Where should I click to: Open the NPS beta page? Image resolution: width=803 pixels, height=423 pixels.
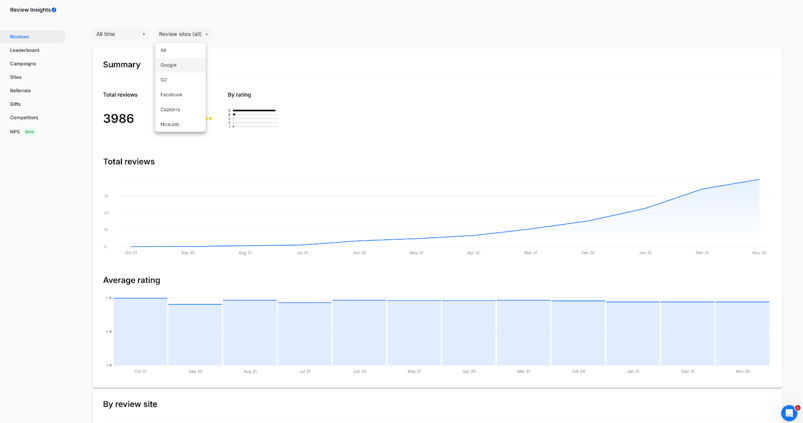click(x=15, y=132)
